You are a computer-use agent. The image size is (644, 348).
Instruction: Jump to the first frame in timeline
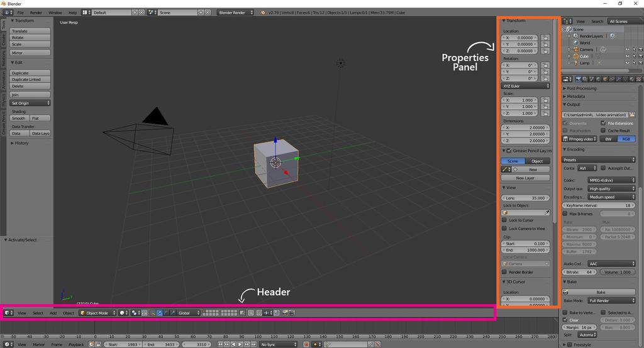tap(220, 344)
